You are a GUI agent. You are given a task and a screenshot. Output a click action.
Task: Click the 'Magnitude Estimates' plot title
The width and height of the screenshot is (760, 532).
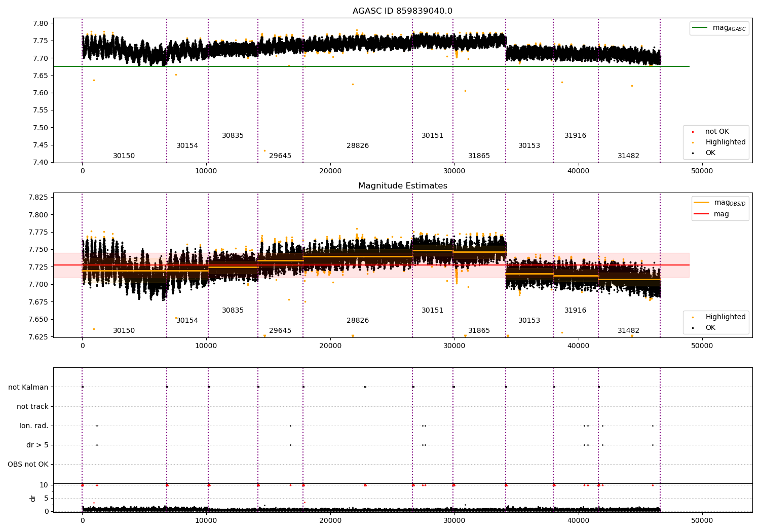click(402, 186)
